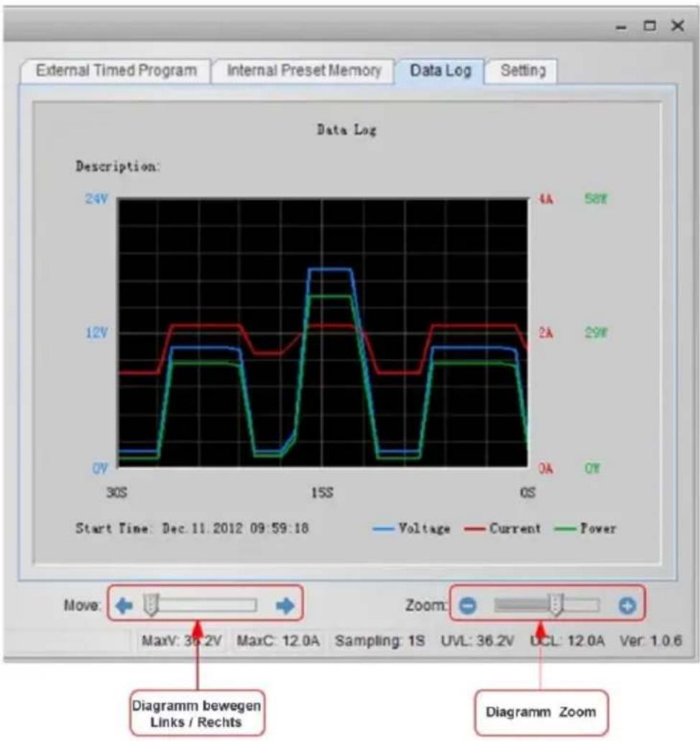Click the Sampling: 1S status entry
This screenshot has height=741, width=700.
pyautogui.click(x=379, y=641)
